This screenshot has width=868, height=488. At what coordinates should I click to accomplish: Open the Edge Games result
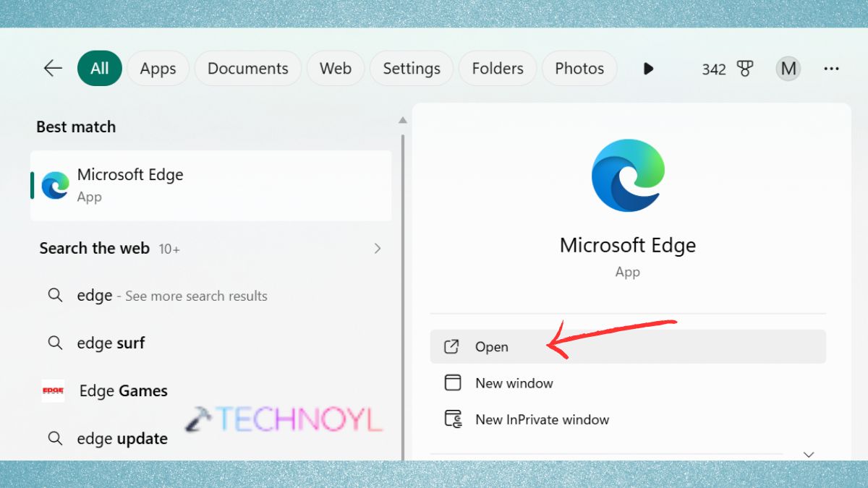(210, 391)
